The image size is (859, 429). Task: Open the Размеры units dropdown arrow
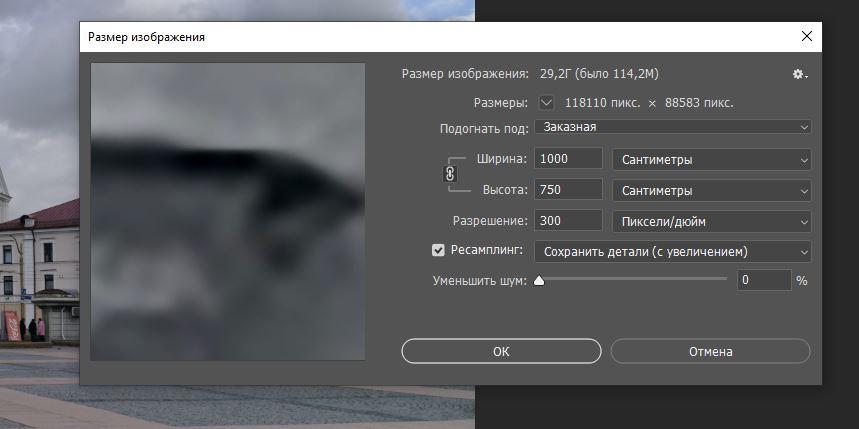coord(547,102)
